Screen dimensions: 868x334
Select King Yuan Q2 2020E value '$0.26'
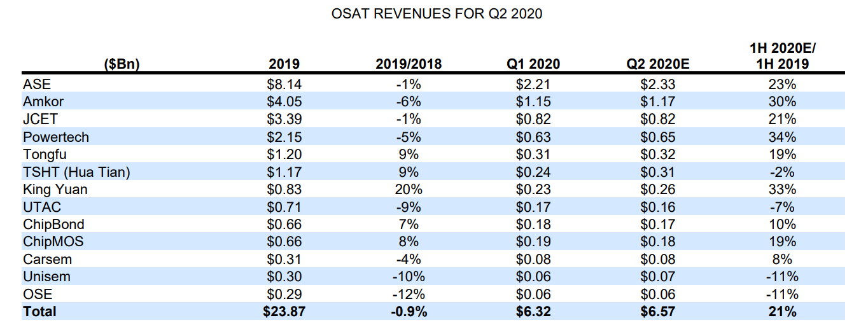point(658,189)
